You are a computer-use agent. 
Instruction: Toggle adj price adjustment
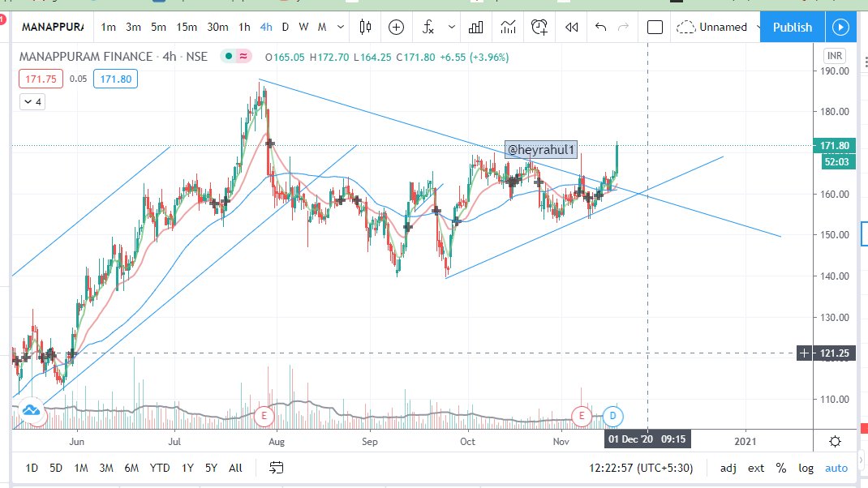(728, 468)
